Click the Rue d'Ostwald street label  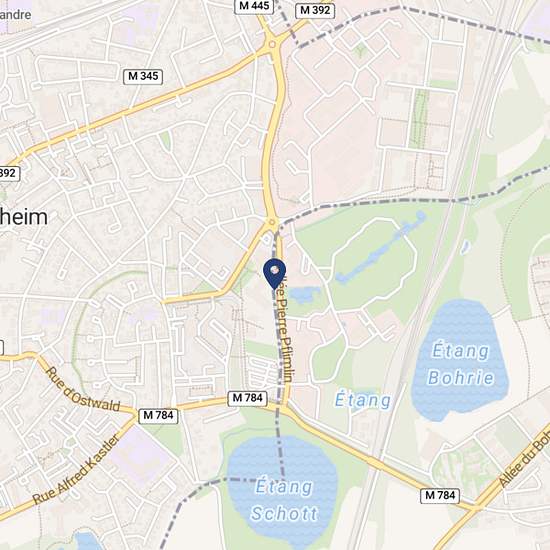point(83,390)
